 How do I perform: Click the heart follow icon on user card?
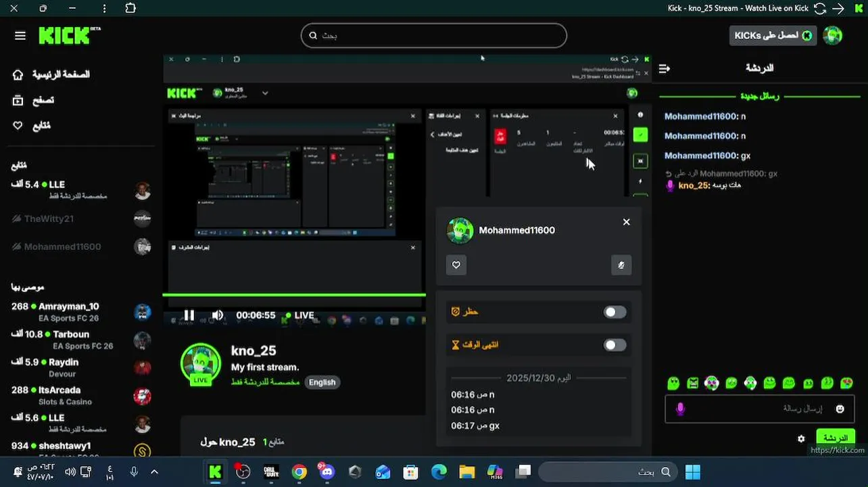(x=456, y=265)
